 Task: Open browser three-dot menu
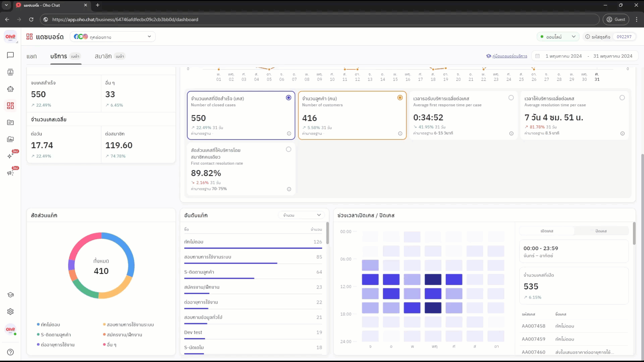pyautogui.click(x=637, y=19)
